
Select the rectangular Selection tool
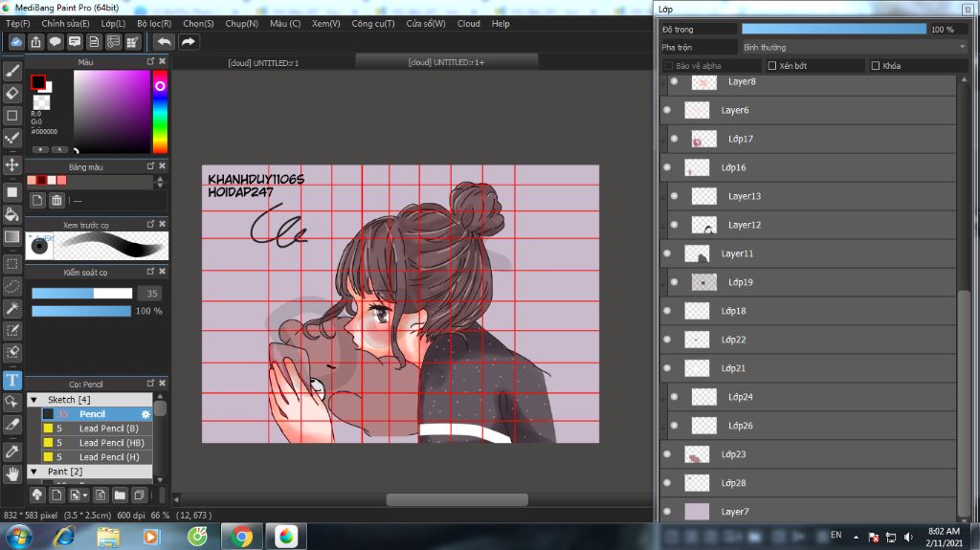tap(11, 264)
